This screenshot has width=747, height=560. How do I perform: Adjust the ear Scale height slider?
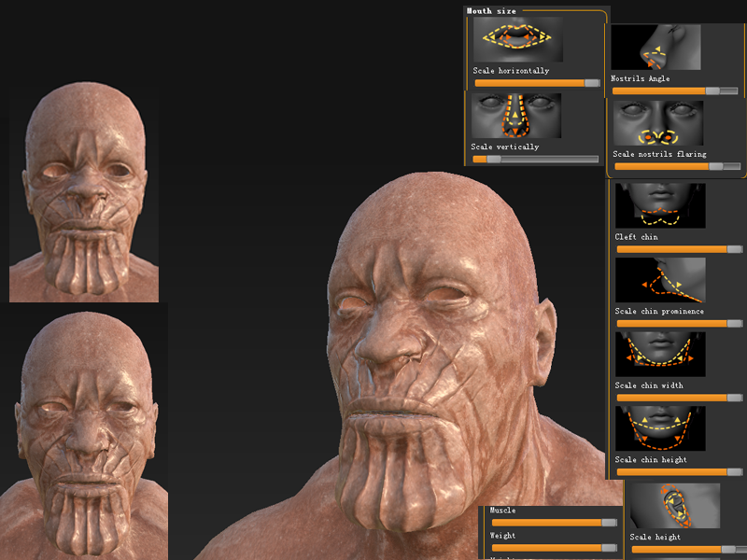click(x=689, y=550)
